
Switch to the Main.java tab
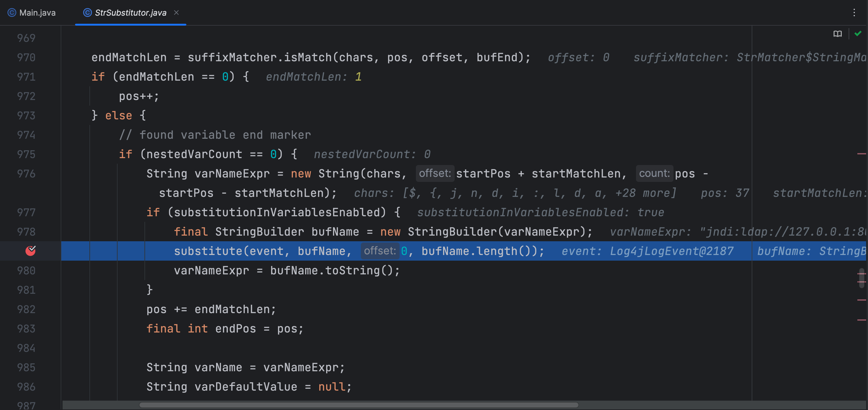point(32,12)
